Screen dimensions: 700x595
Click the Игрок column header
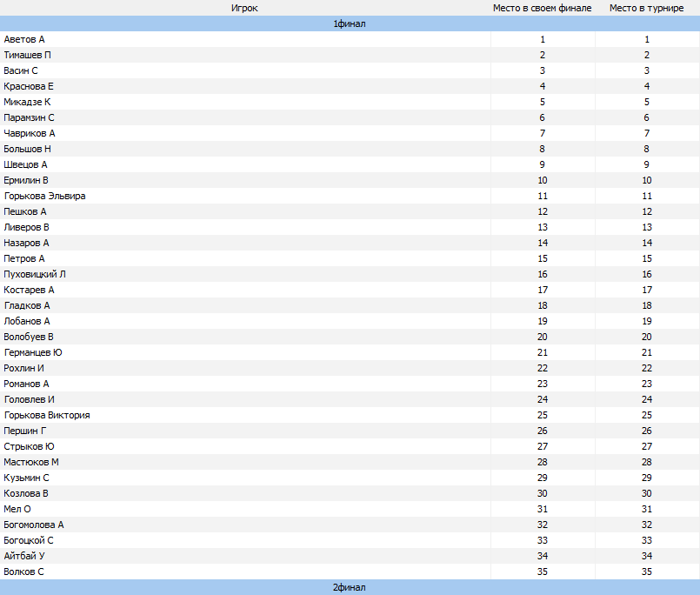pos(244,8)
